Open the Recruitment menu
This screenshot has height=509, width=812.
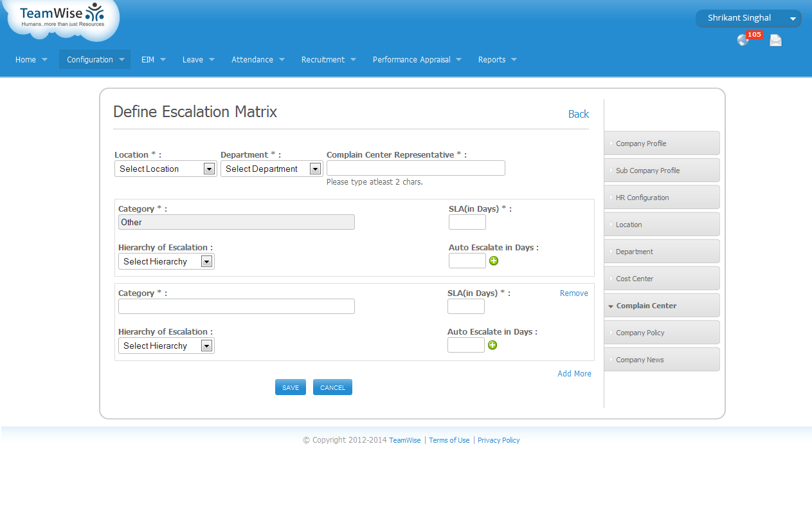point(328,59)
